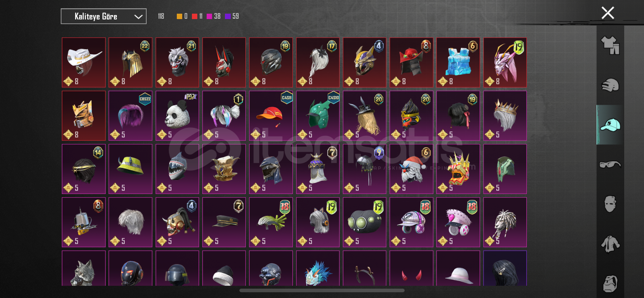
Task: Select the shark head mask item
Action: click(177, 169)
